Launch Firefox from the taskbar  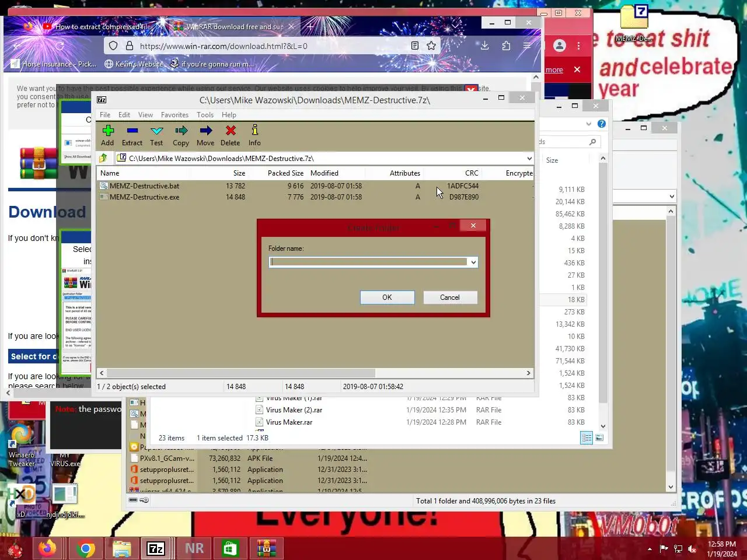tap(47, 548)
